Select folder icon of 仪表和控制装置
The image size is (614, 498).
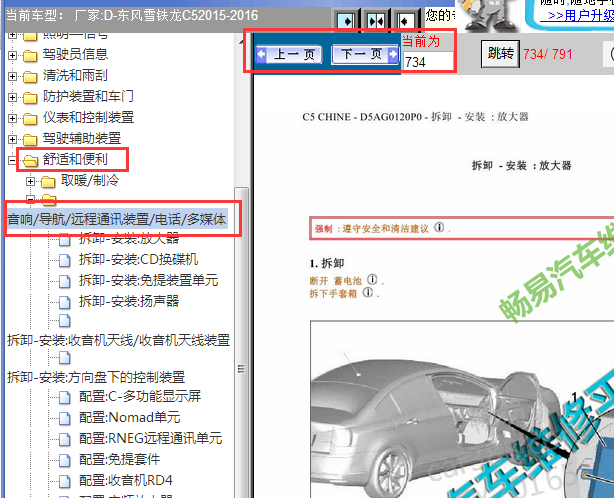(30, 118)
